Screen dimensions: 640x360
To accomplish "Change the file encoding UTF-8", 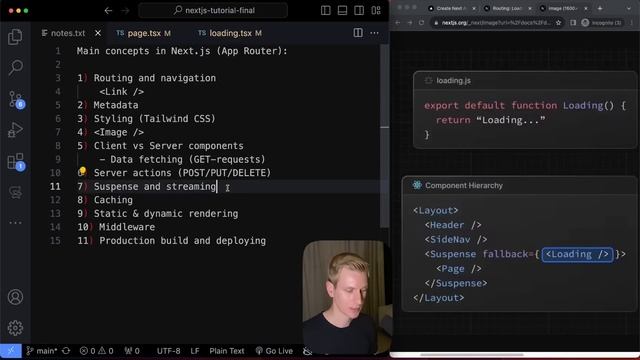I will pyautogui.click(x=168, y=351).
